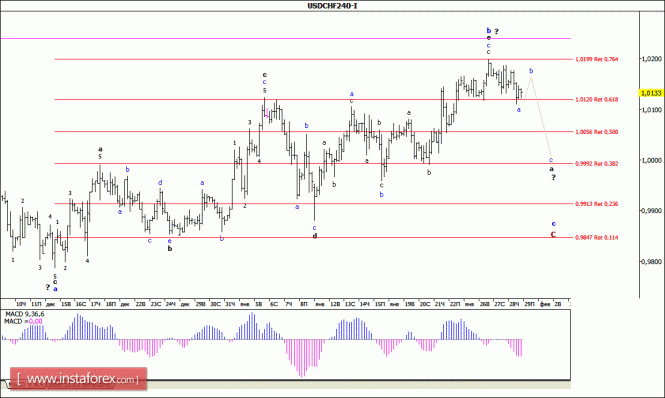The height and width of the screenshot is (398, 665).
Task: Select the 1,0133 current price tag
Action: click(x=651, y=93)
